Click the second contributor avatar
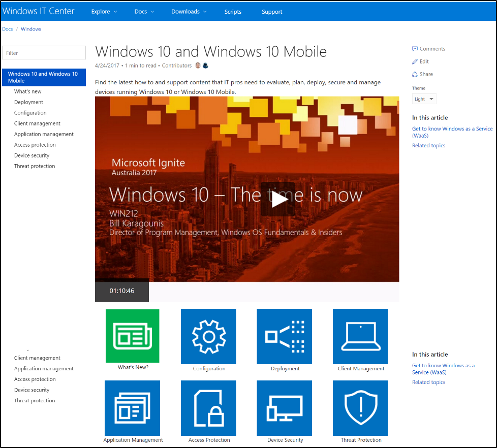The width and height of the screenshot is (497, 448). [205, 66]
